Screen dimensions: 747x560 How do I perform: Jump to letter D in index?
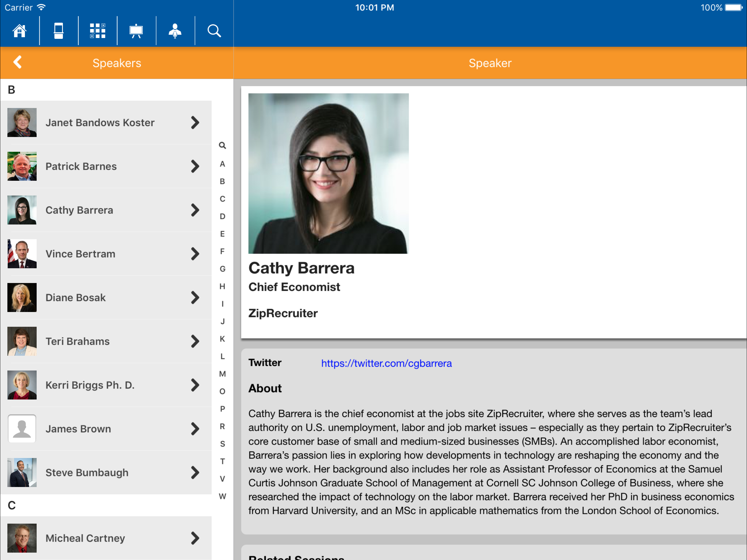(x=222, y=216)
